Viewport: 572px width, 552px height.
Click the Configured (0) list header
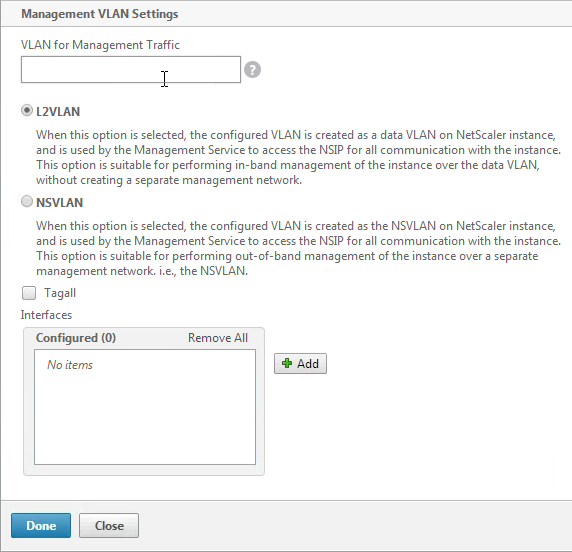(x=76, y=338)
